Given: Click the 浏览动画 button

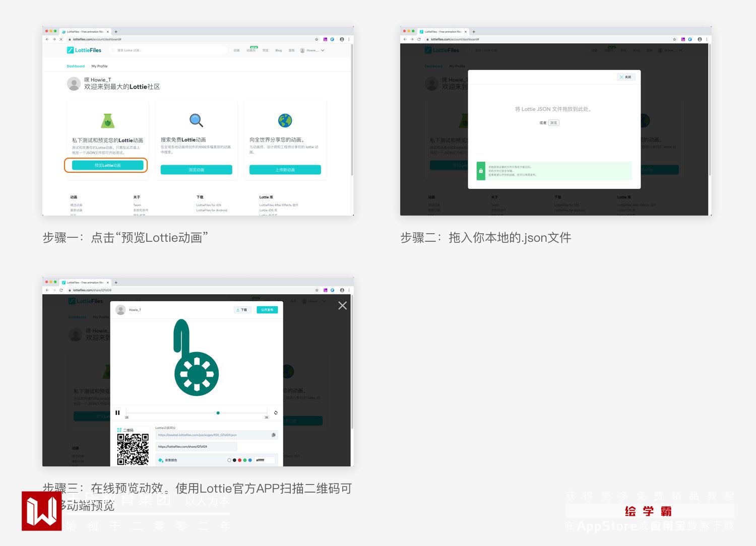Looking at the screenshot, I should click(x=197, y=170).
